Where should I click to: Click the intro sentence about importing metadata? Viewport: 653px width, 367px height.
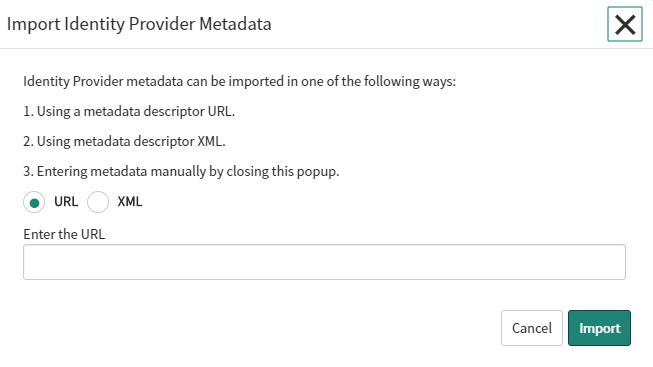pos(239,81)
